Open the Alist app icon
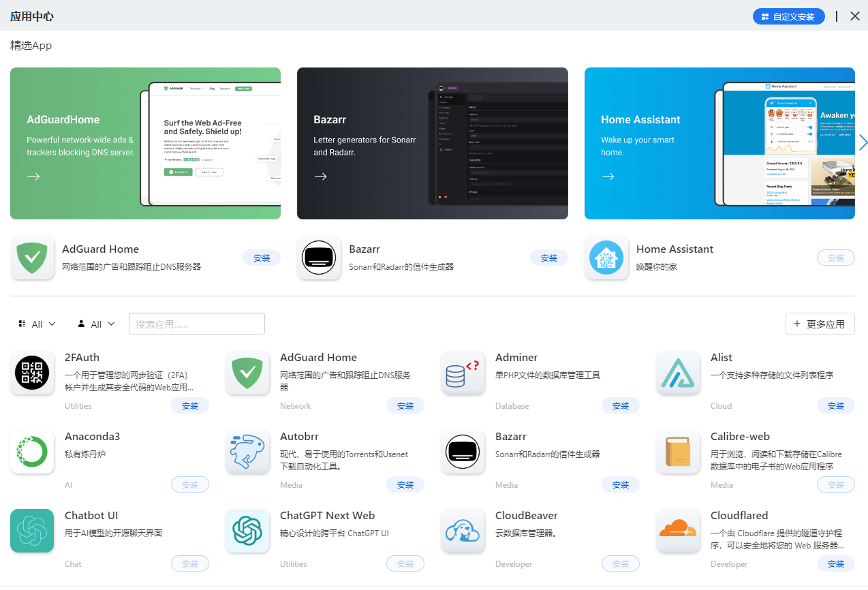The image size is (868, 590). click(678, 373)
